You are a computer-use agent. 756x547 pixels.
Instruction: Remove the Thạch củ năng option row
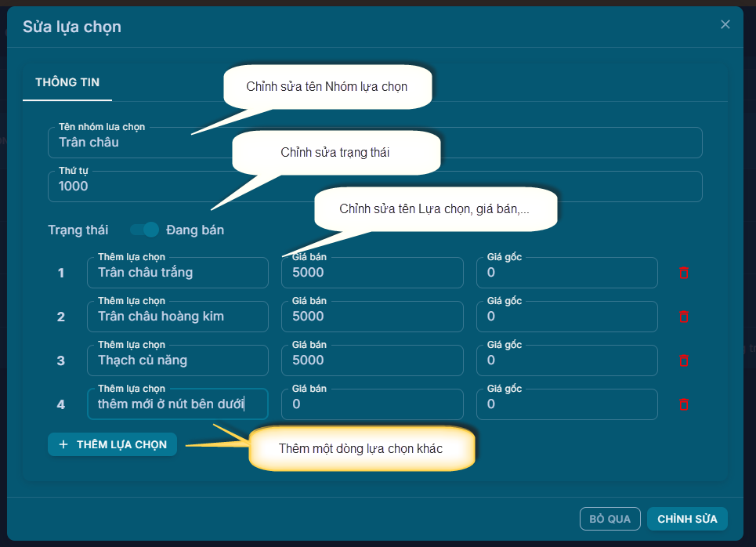(683, 360)
